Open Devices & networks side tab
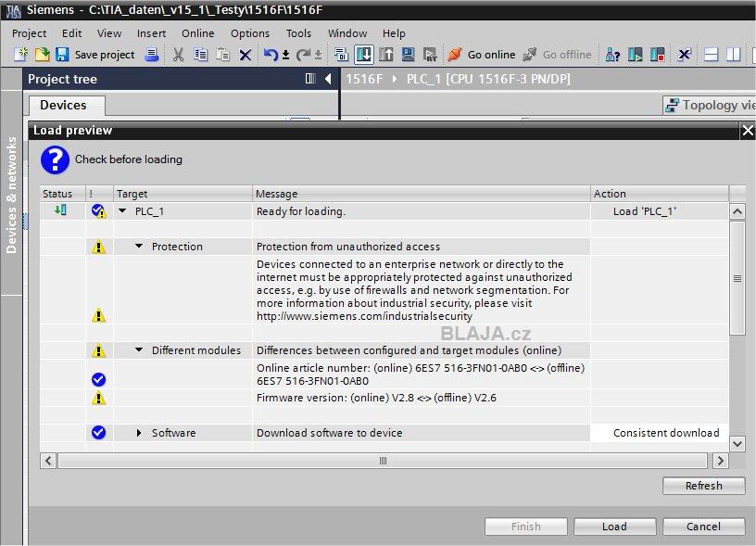Screen dimensions: 756x546 (11, 195)
